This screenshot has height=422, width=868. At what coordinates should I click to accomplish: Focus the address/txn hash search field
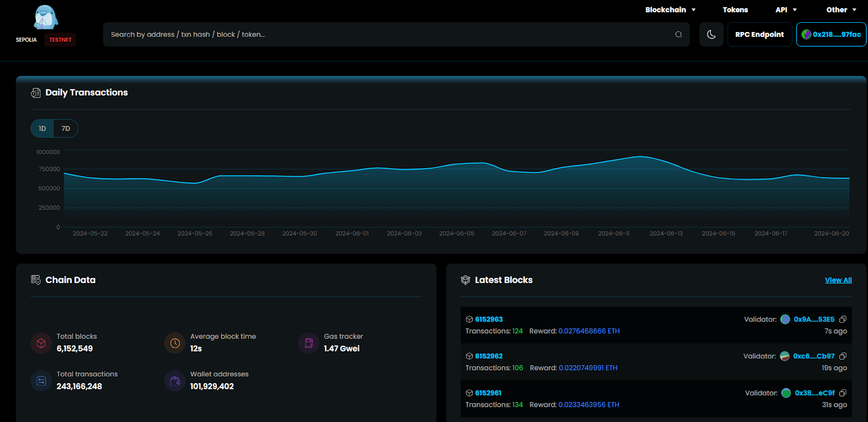click(380, 35)
